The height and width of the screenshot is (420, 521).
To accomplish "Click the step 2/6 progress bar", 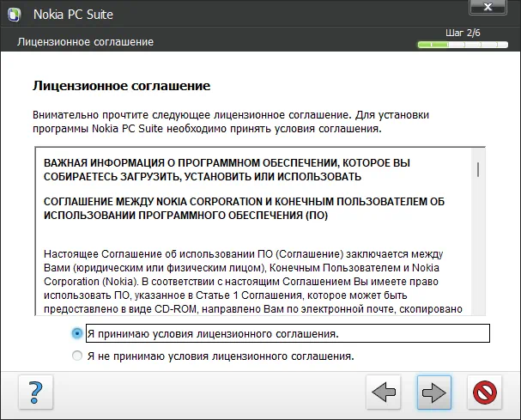I will tap(463, 45).
